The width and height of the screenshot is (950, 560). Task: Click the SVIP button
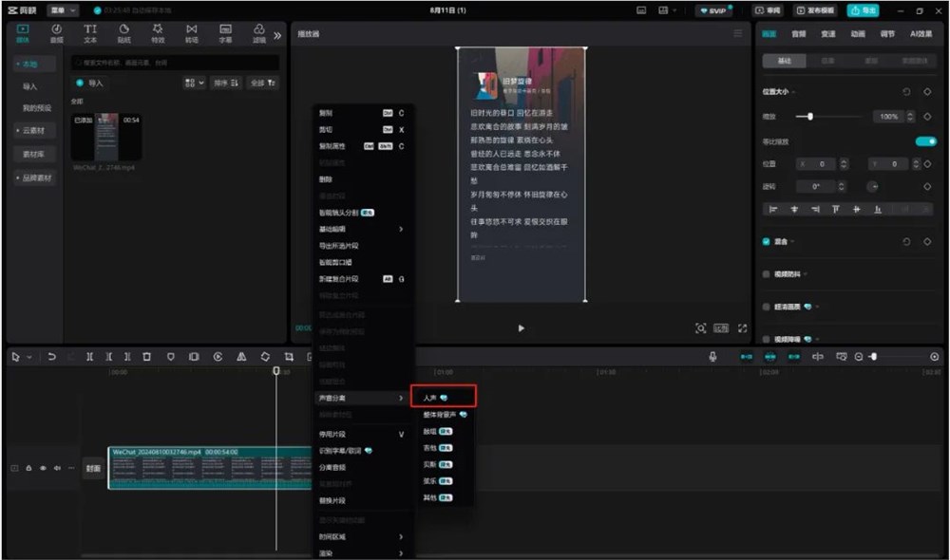point(713,10)
